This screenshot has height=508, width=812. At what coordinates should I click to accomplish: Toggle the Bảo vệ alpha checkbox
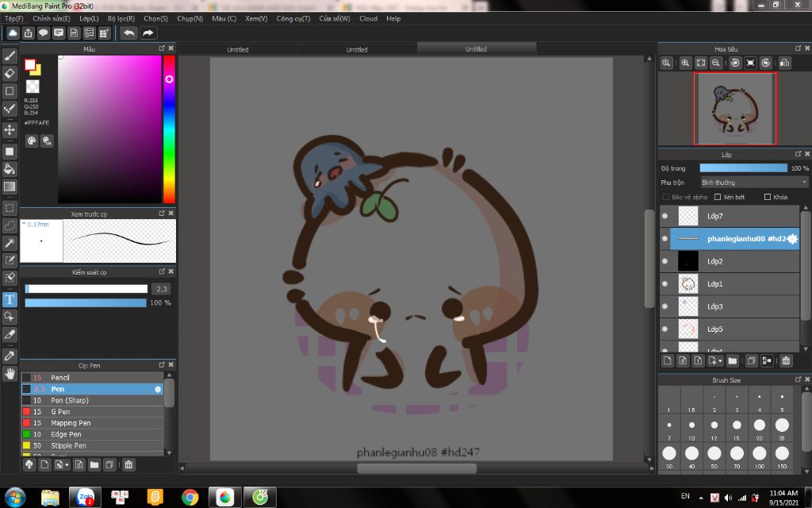pyautogui.click(x=666, y=197)
